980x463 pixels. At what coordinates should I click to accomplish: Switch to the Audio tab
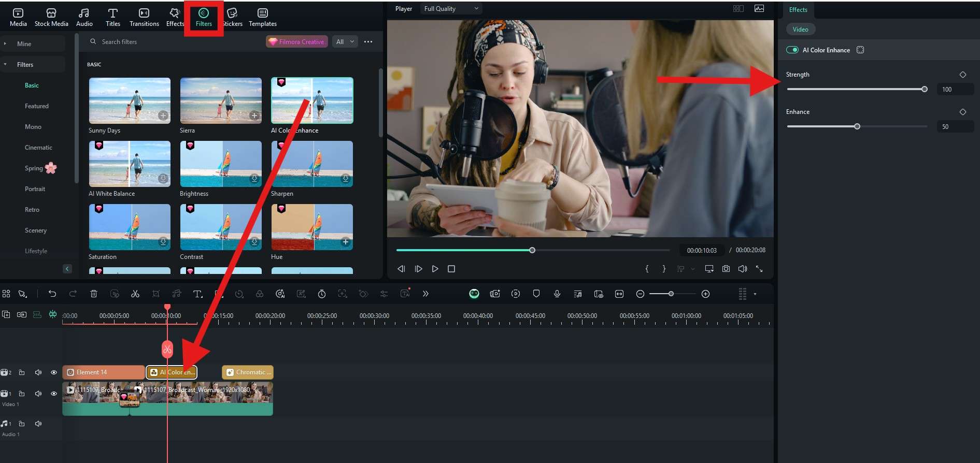[84, 17]
